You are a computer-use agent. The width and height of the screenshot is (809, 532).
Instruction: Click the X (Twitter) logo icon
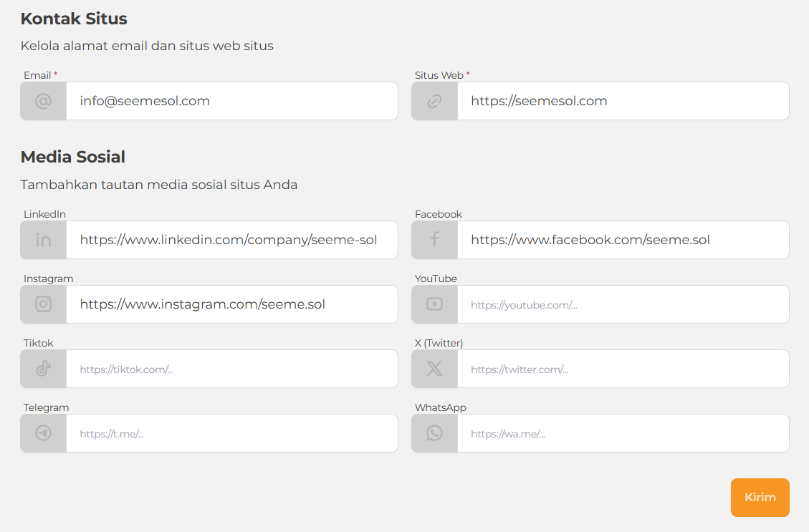pyautogui.click(x=434, y=369)
